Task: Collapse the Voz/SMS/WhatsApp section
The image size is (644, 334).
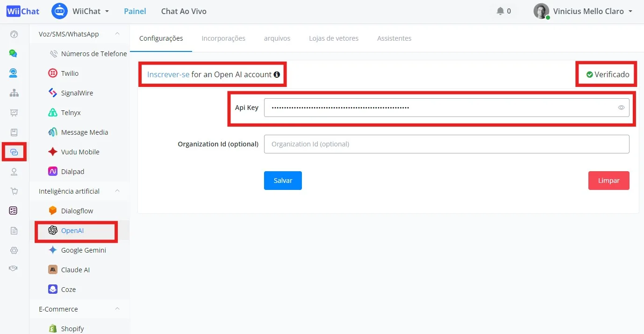Action: pyautogui.click(x=117, y=34)
